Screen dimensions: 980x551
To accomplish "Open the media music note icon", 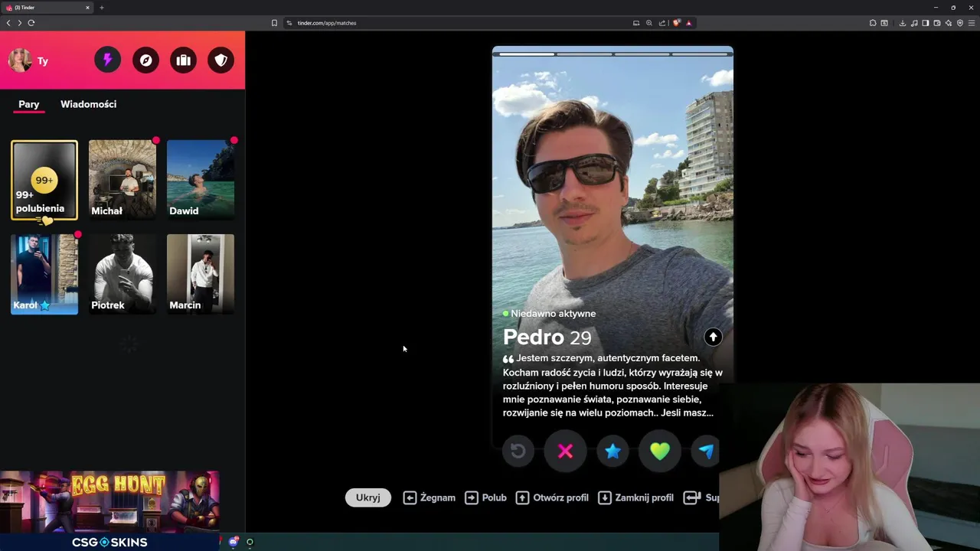I will [x=914, y=23].
